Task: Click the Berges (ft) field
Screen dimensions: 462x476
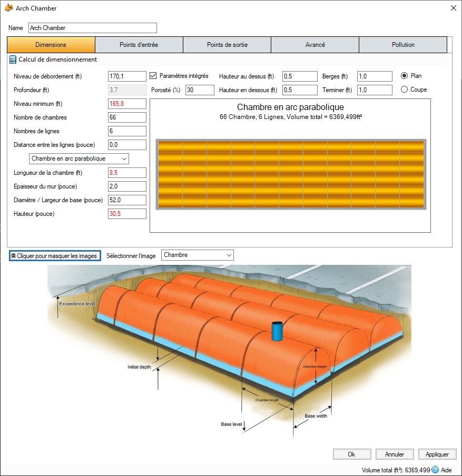Action: (375, 76)
